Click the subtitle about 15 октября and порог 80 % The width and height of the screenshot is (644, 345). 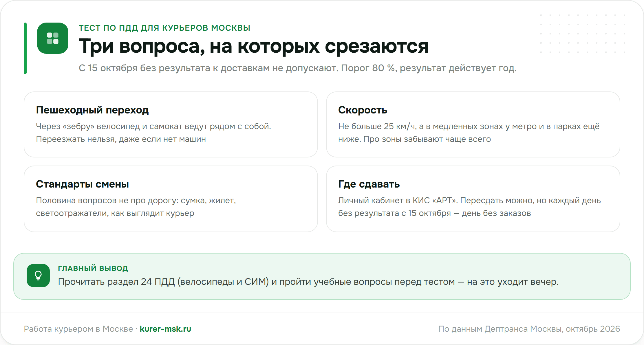[298, 68]
